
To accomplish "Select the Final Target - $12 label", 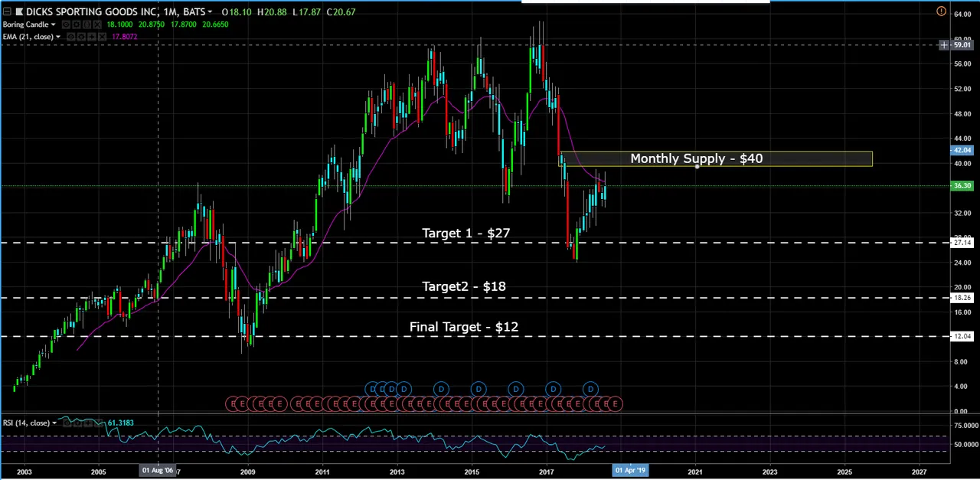I will (463, 327).
